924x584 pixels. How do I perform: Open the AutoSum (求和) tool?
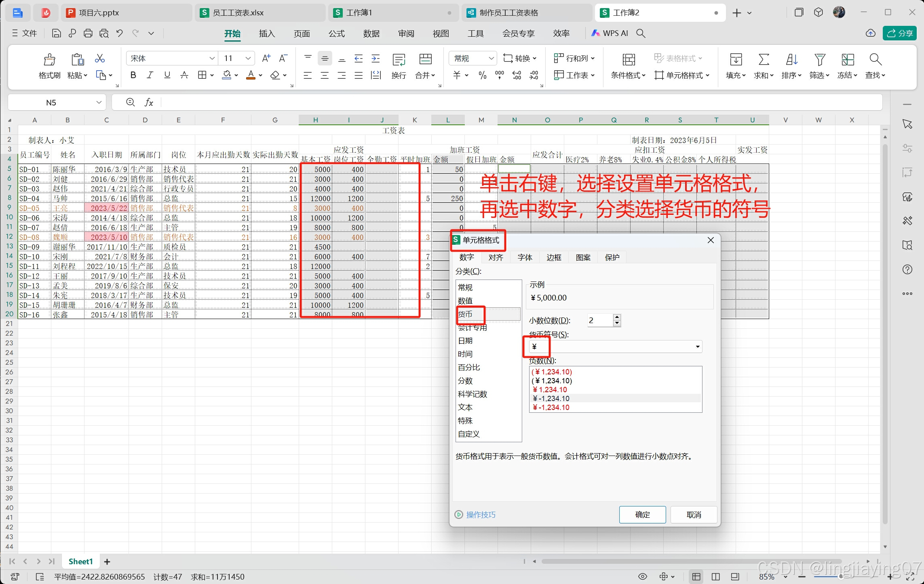click(x=763, y=60)
